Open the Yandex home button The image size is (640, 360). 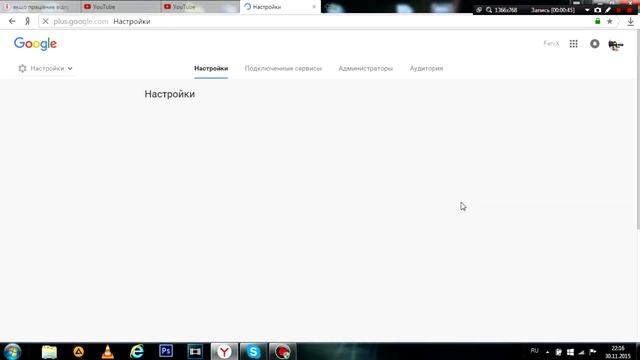(27, 21)
